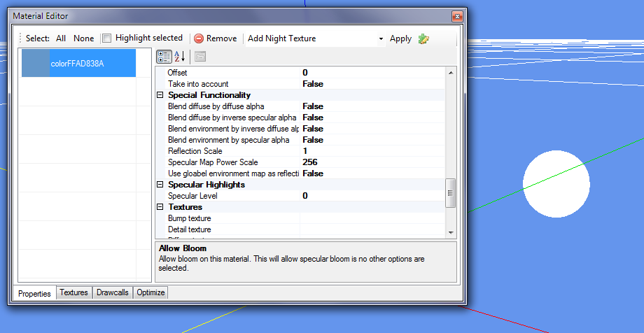The image size is (644, 333).
Task: Open the property pages icon
Action: [x=200, y=56]
